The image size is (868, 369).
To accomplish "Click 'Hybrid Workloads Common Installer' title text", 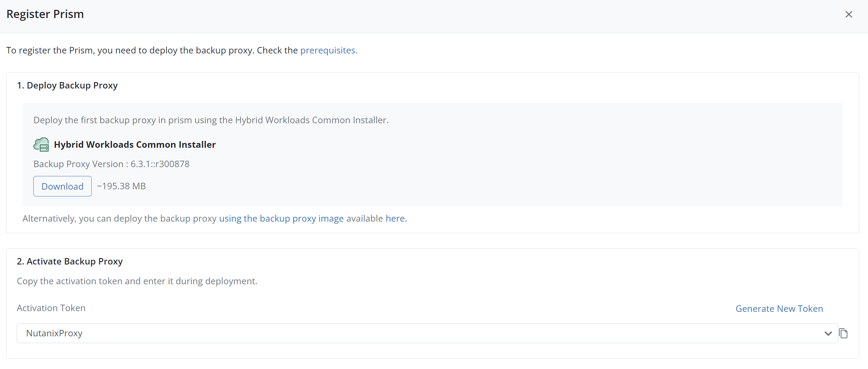I will click(x=135, y=145).
